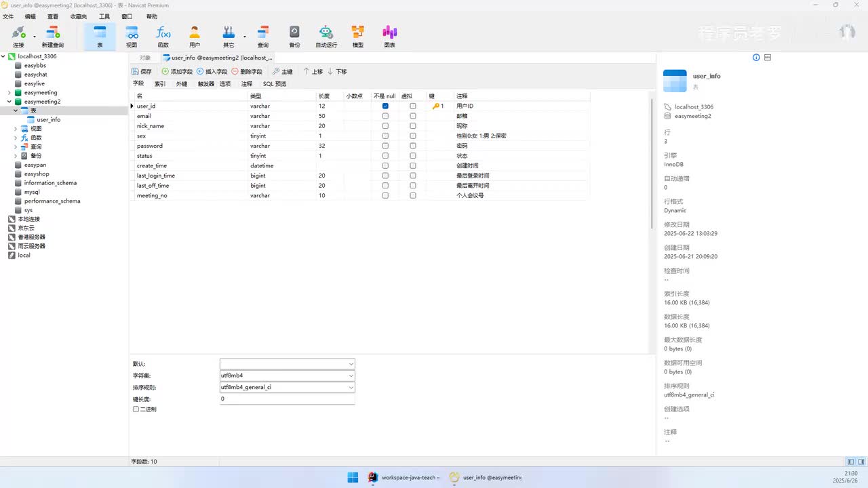Click the datetime type cell of create_time
This screenshot has width=868, height=488.
pyautogui.click(x=282, y=165)
